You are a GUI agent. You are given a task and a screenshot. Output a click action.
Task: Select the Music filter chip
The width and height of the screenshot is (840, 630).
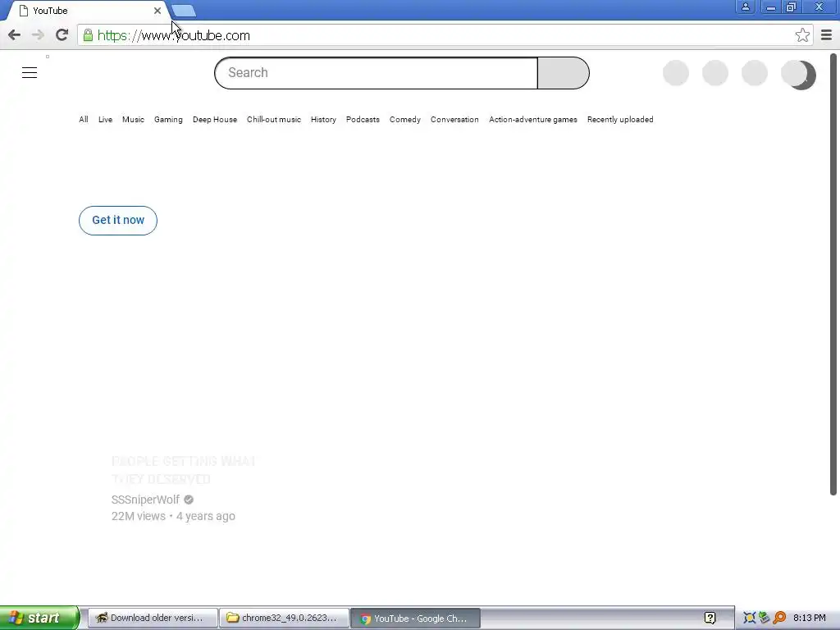(x=134, y=120)
